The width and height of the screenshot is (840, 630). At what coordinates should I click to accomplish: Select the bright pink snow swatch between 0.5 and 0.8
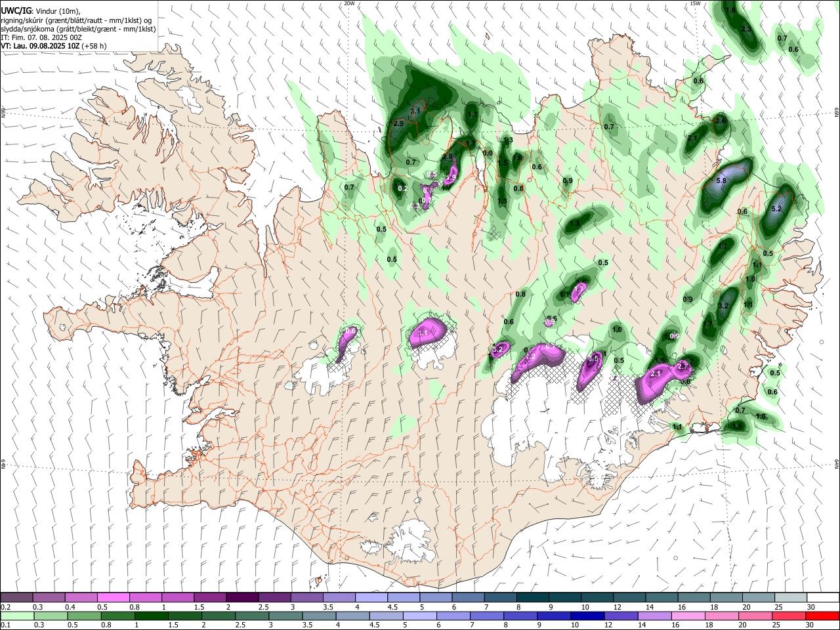[114, 598]
